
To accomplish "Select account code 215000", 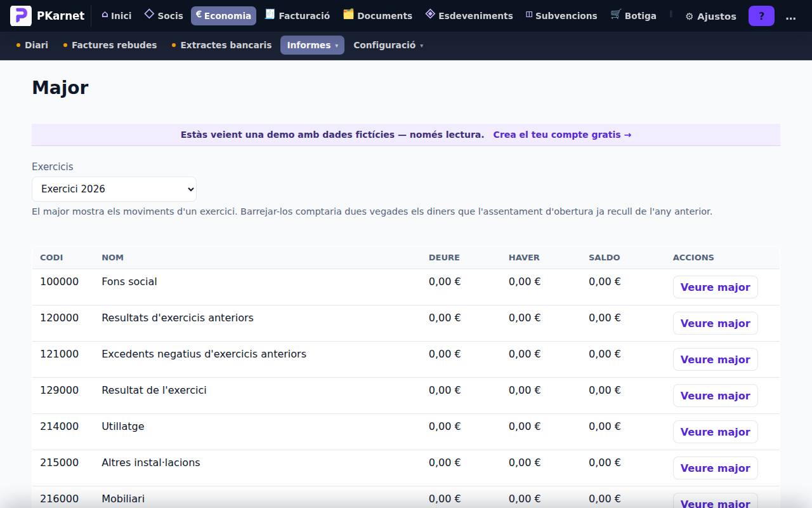I will point(59,462).
